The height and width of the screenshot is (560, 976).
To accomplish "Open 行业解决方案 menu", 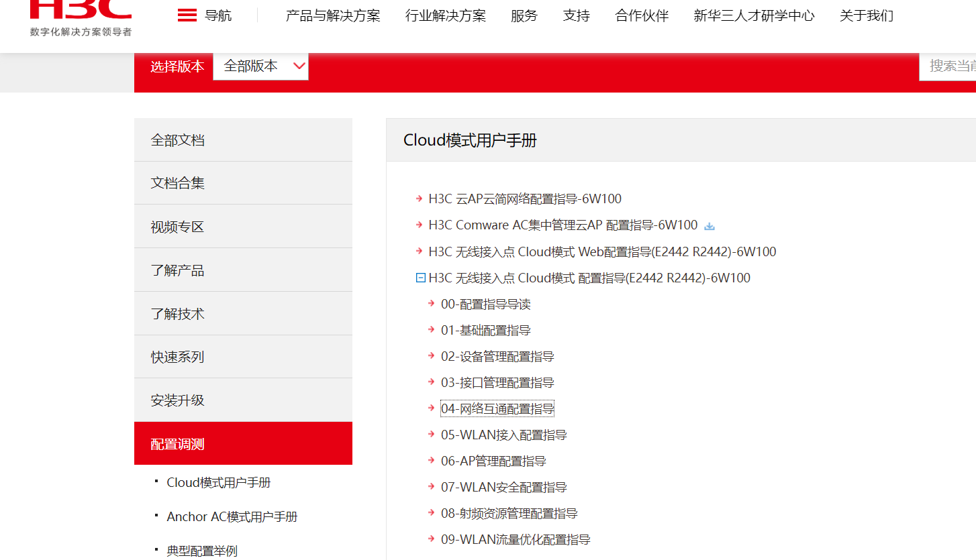I will (446, 15).
